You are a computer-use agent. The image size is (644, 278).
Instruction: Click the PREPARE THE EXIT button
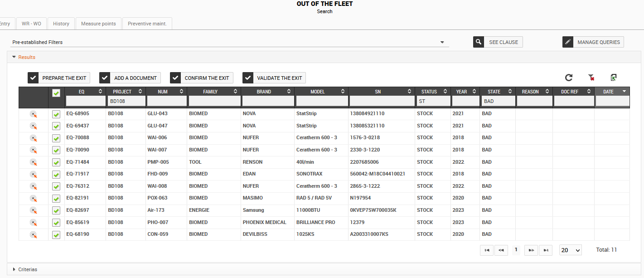[x=59, y=78]
